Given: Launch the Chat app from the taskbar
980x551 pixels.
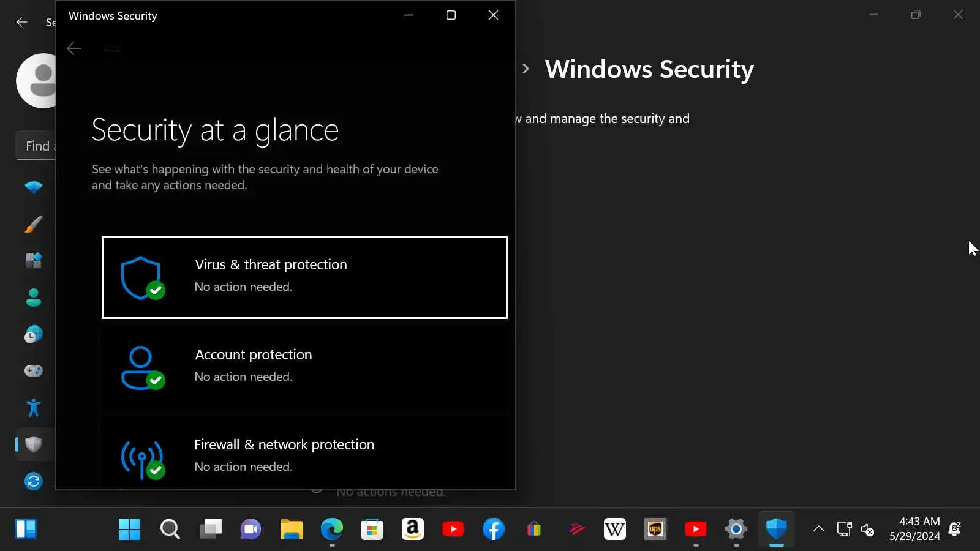Looking at the screenshot, I should coord(251,529).
